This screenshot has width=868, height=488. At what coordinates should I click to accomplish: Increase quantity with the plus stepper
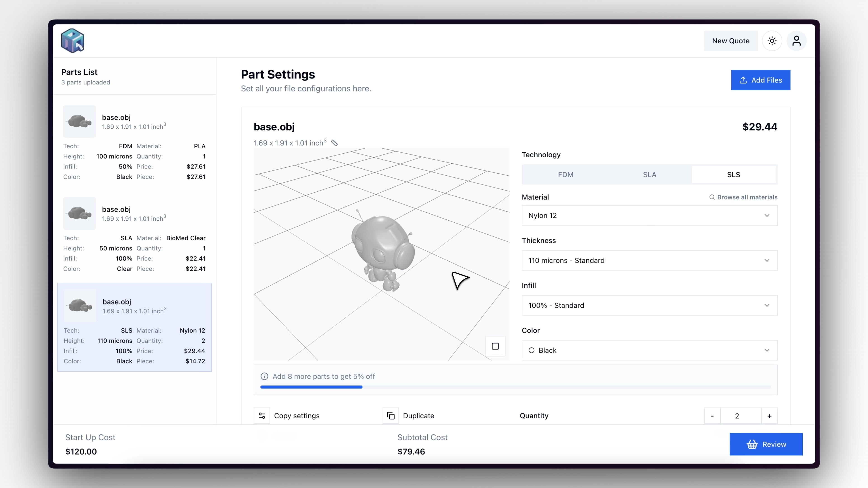click(770, 415)
